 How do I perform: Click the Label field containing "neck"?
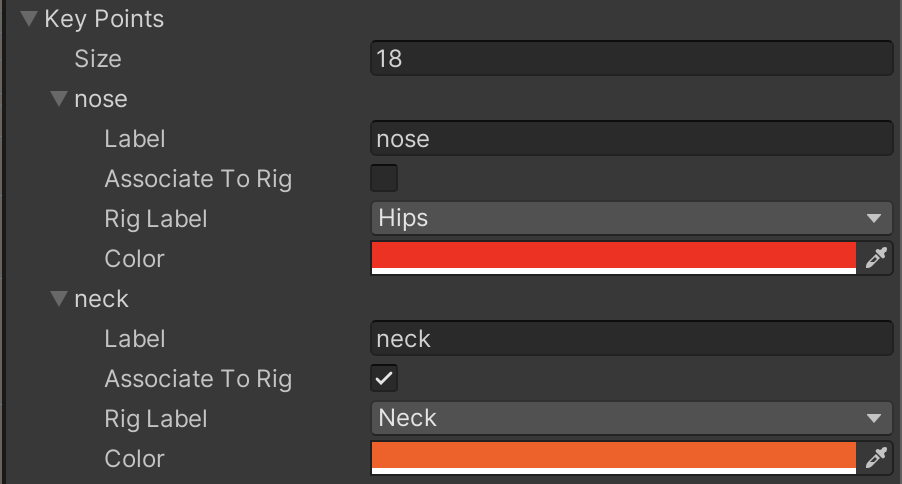pyautogui.click(x=630, y=339)
